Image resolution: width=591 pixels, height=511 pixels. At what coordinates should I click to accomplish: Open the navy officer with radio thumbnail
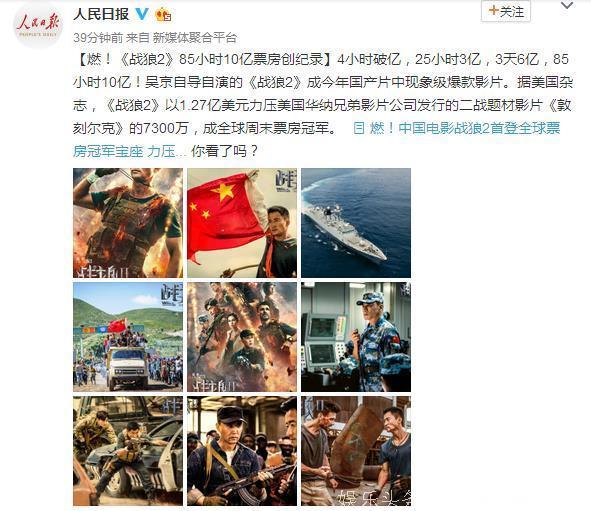(356, 337)
